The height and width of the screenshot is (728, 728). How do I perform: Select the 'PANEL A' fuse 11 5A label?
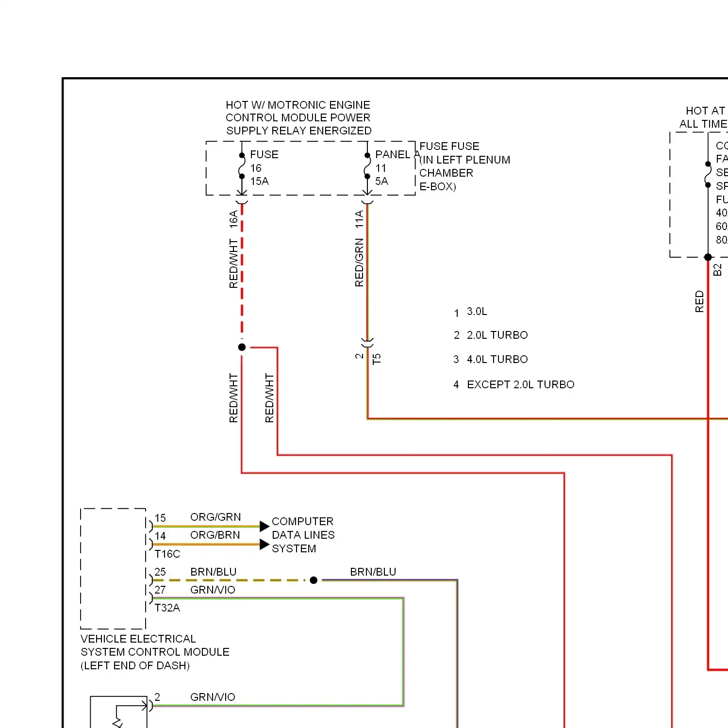point(397,168)
